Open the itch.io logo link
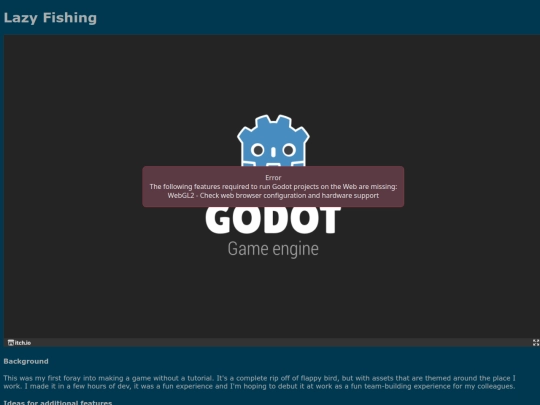 [x=19, y=343]
